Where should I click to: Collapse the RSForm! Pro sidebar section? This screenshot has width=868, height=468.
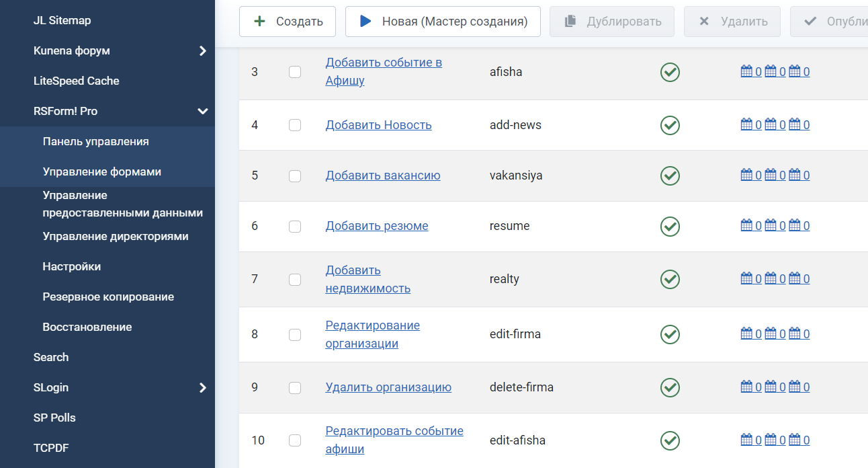coord(203,112)
